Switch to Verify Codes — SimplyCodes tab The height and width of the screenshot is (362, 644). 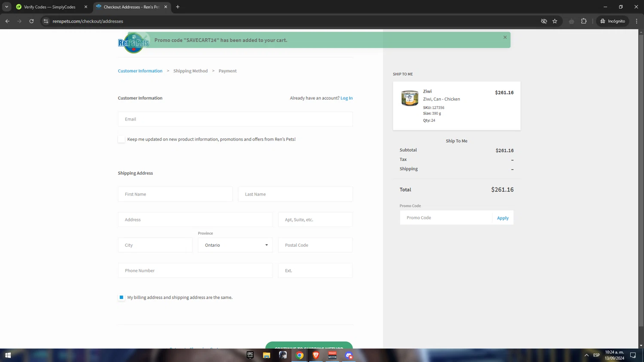coord(49,7)
